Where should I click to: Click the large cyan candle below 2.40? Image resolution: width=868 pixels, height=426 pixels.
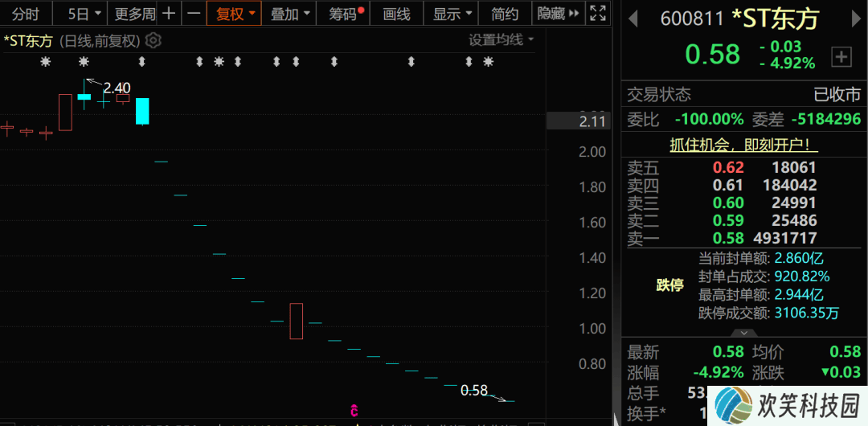(142, 112)
